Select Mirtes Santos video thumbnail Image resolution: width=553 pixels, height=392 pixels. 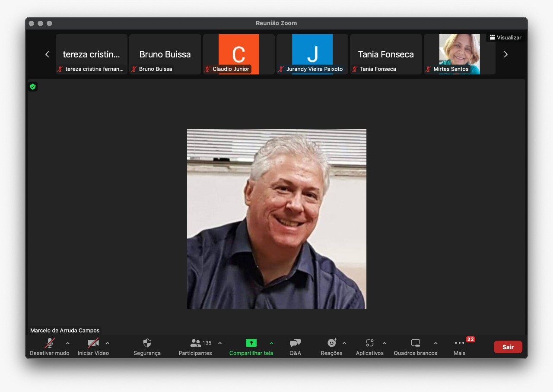tap(459, 54)
